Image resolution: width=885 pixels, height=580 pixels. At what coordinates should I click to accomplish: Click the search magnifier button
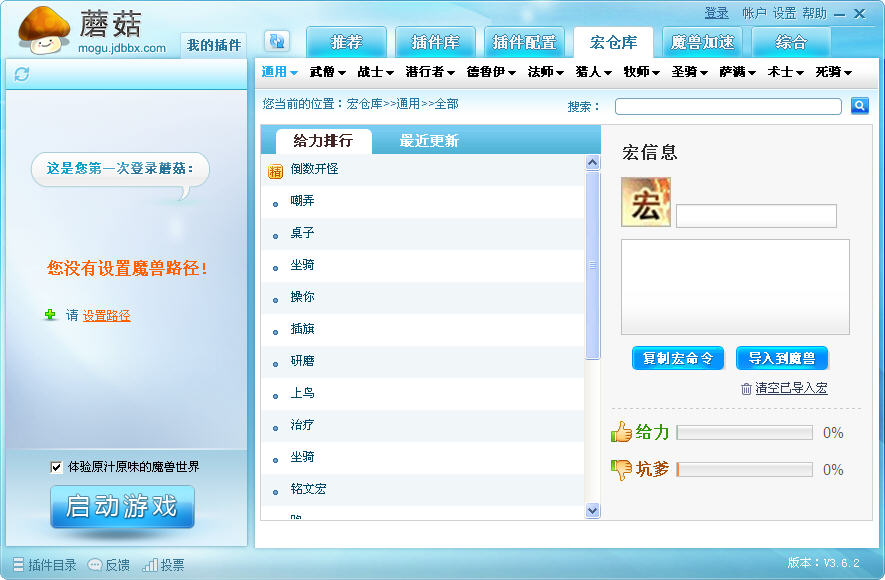point(859,106)
